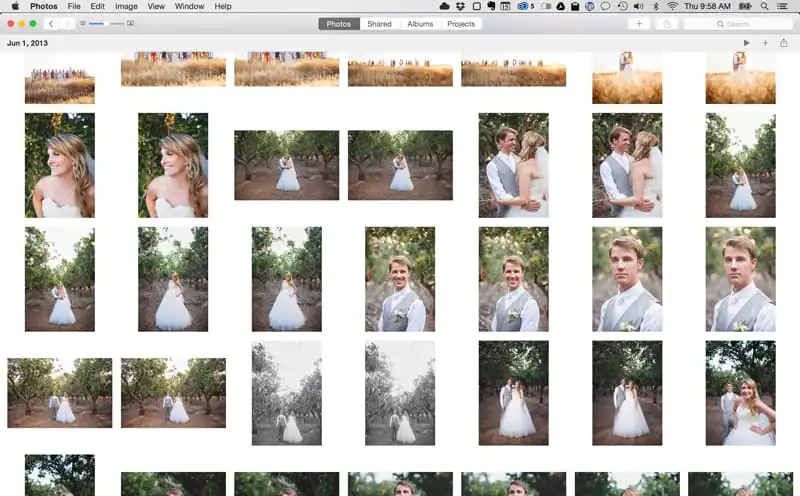Open the Bluetooth menu bar icon
Screen dimensions: 800x496
[x=657, y=6]
